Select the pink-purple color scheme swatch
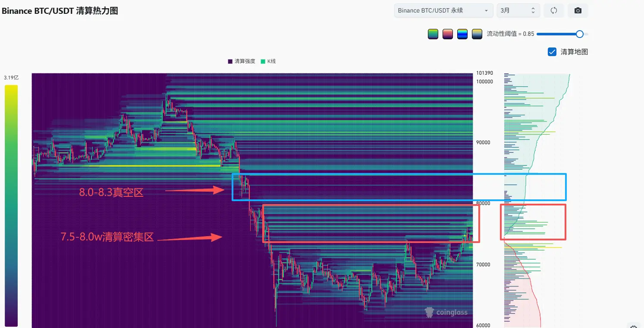644x328 pixels. click(x=448, y=34)
